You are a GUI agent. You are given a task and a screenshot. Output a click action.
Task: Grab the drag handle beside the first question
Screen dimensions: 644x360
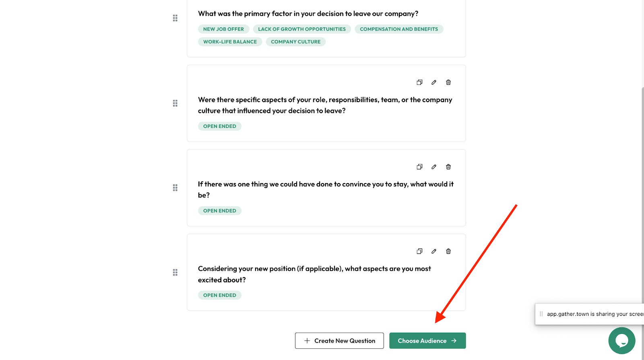[175, 18]
